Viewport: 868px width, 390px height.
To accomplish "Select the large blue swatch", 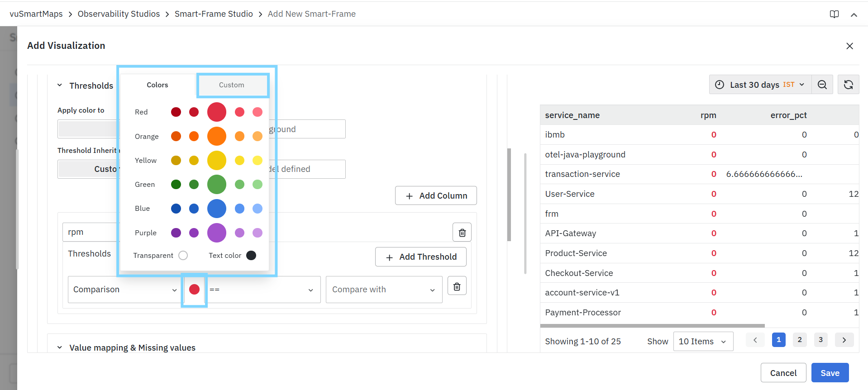I will (217, 208).
